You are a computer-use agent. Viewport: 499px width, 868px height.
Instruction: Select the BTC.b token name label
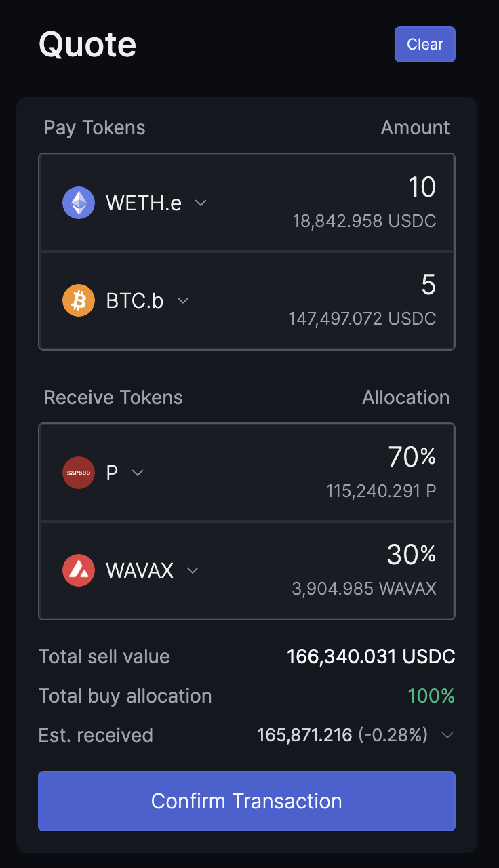135,300
